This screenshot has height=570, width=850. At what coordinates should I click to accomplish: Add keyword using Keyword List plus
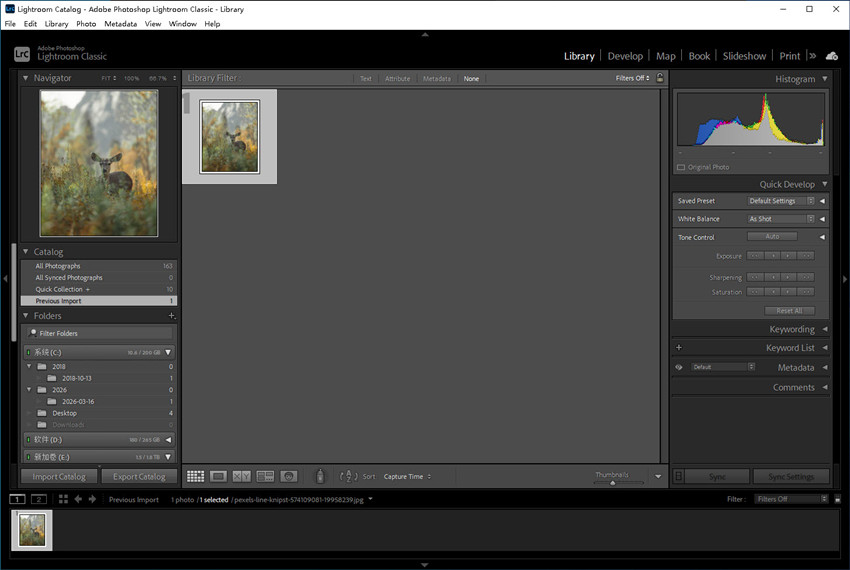pos(679,348)
